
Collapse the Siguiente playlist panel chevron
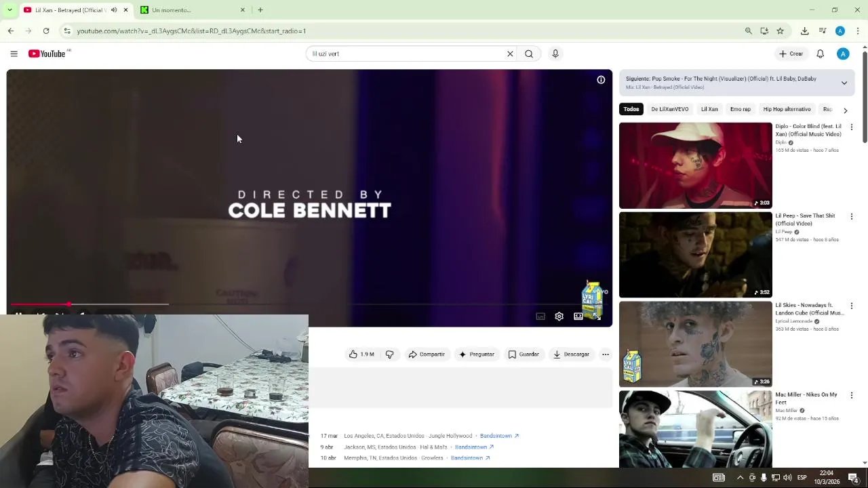(x=844, y=83)
